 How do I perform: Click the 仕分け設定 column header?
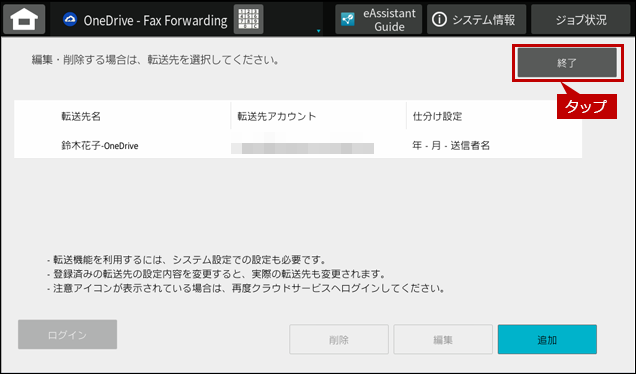click(x=437, y=116)
